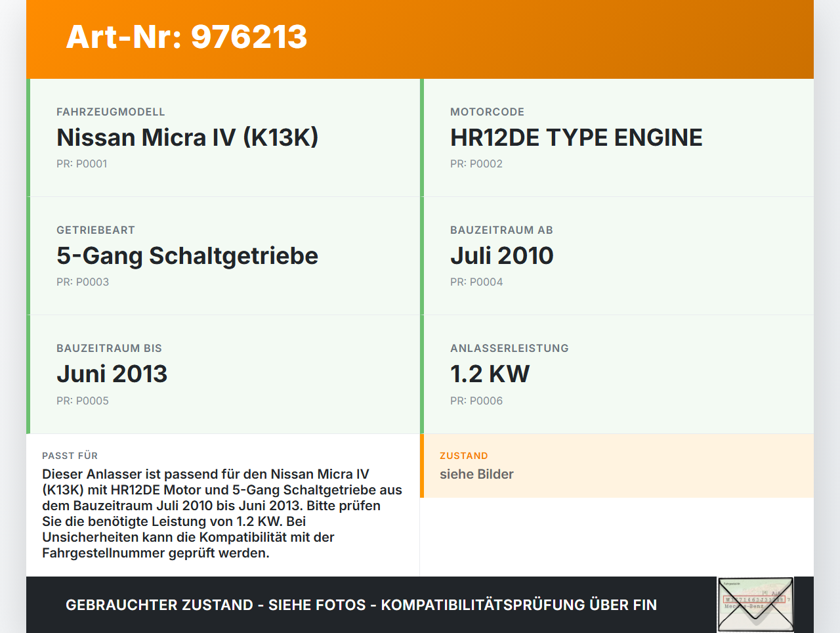Select the Anlasserleistung value 1.2 KW

coord(490,373)
